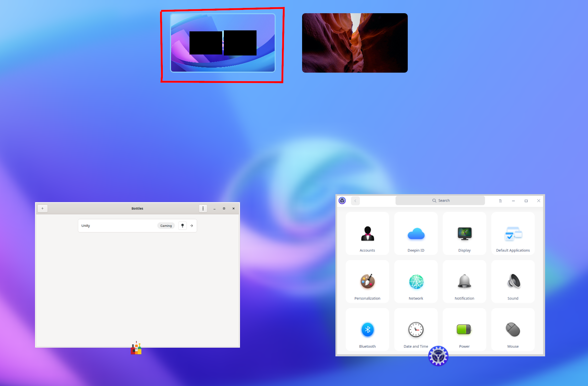Open Bluetooth settings

[x=367, y=329]
